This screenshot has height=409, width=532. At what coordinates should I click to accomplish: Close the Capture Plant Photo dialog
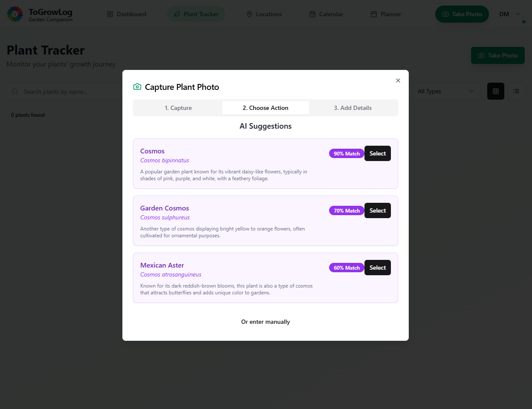coord(398,81)
